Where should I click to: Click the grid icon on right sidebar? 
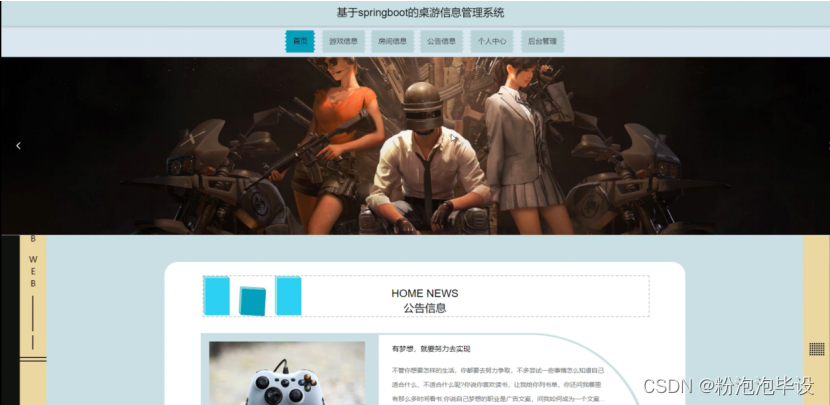pos(817,349)
